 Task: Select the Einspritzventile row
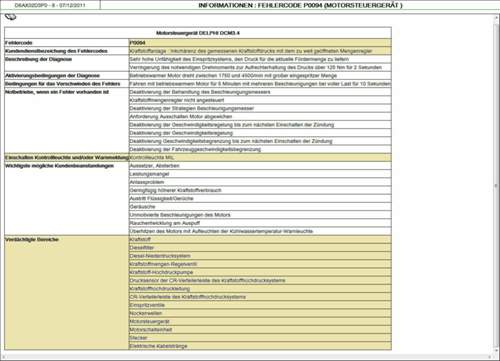(x=260, y=305)
